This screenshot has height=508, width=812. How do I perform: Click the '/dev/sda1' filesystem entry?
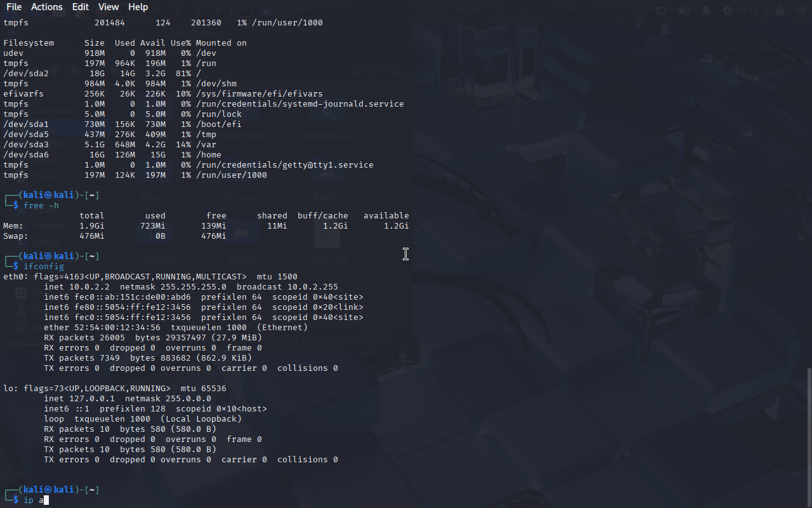click(x=26, y=124)
